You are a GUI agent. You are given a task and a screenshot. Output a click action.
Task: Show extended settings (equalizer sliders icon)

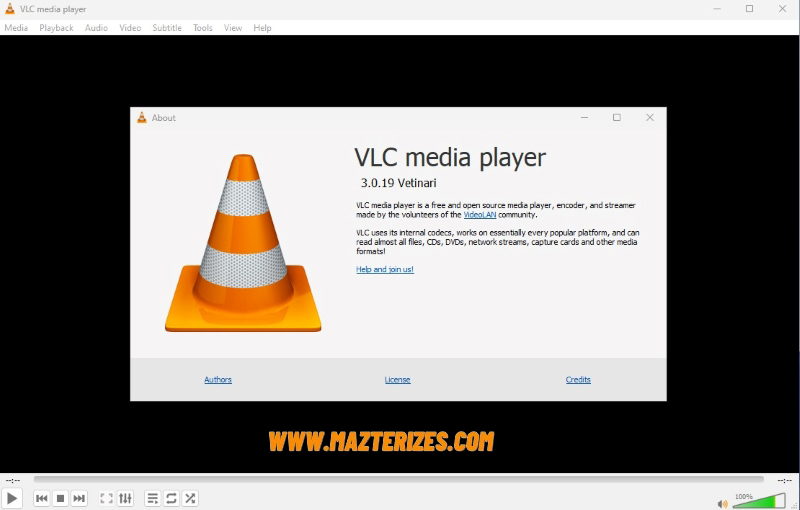click(x=125, y=498)
